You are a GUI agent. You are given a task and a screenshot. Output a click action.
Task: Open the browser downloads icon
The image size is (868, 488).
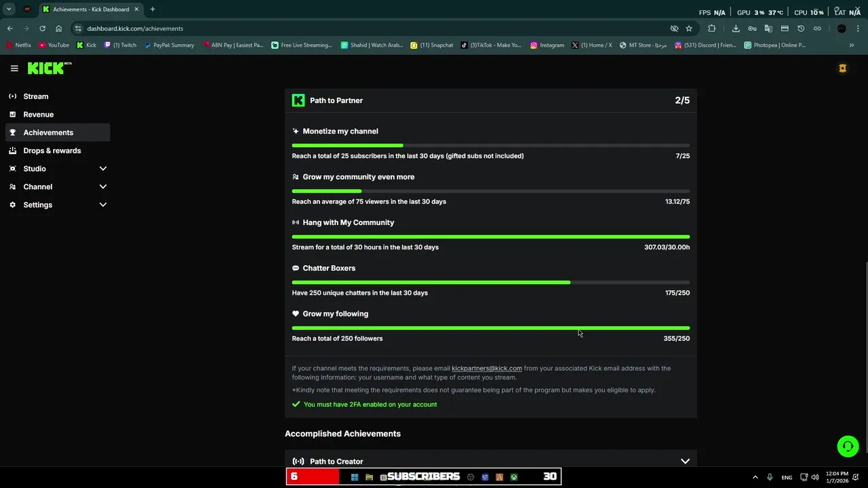pos(736,28)
